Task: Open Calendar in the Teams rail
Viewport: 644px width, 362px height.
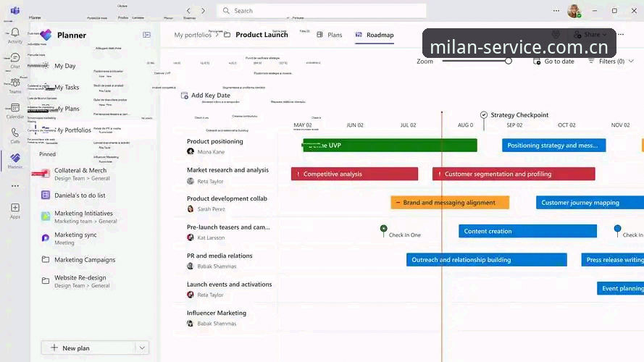Action: (x=15, y=111)
